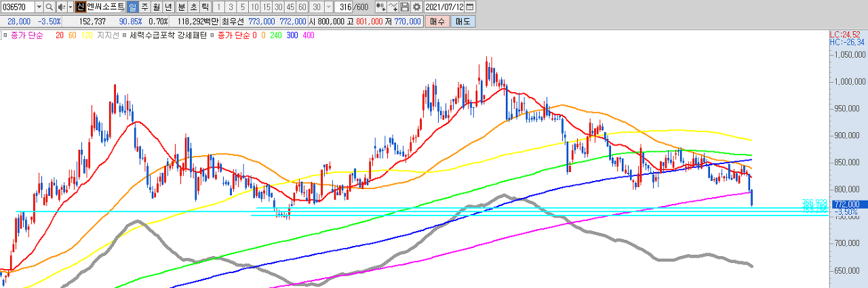The height and width of the screenshot is (288, 868).
Task: Click the line indicator add icon
Action: click(x=393, y=7)
